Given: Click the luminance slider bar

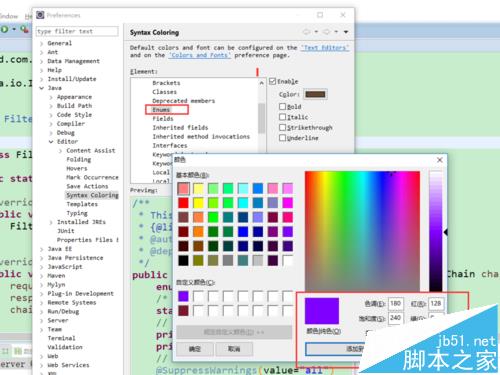Looking at the screenshot, I should click(436, 231).
